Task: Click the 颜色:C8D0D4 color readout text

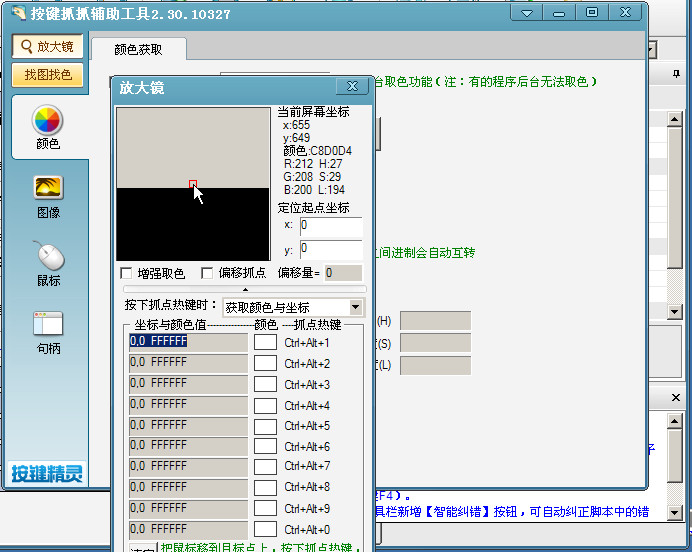Action: 317,151
